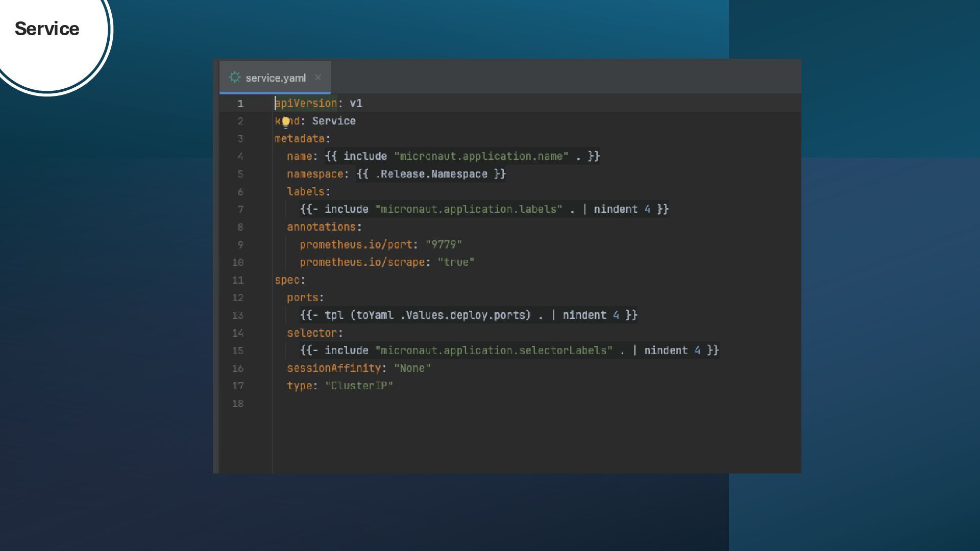Click the labels key on line 6
980x551 pixels.
point(305,192)
